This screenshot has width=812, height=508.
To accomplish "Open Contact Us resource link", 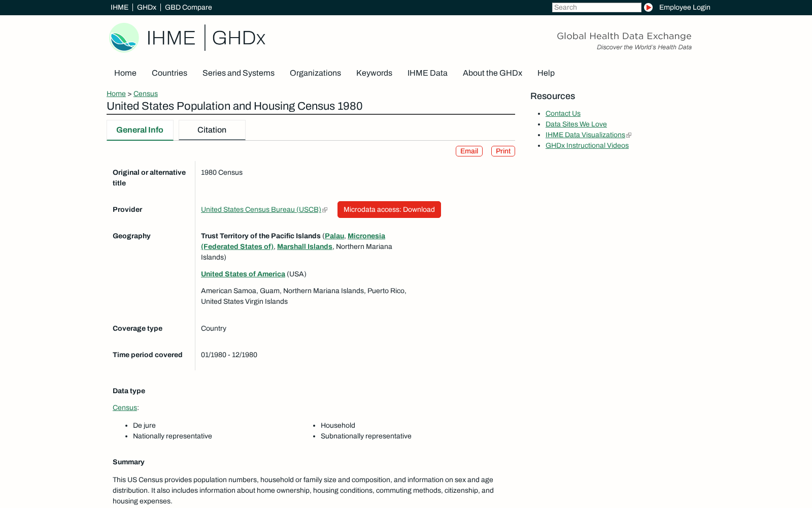I will point(563,113).
